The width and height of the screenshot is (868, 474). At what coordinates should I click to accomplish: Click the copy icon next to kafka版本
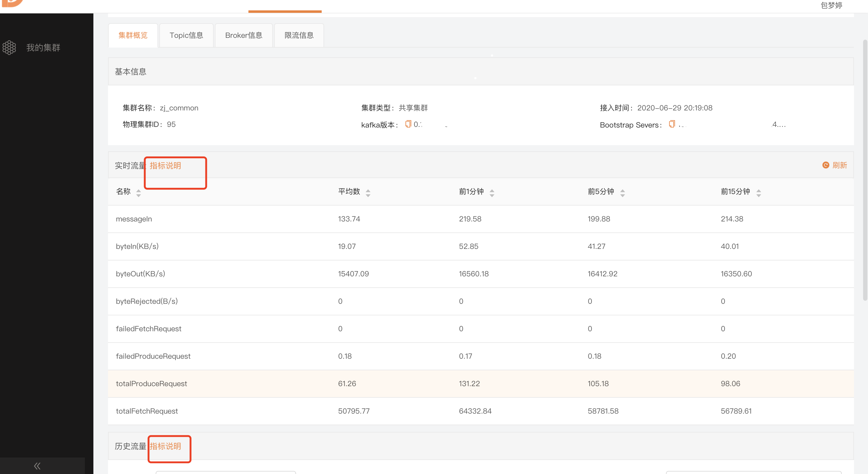click(x=408, y=124)
